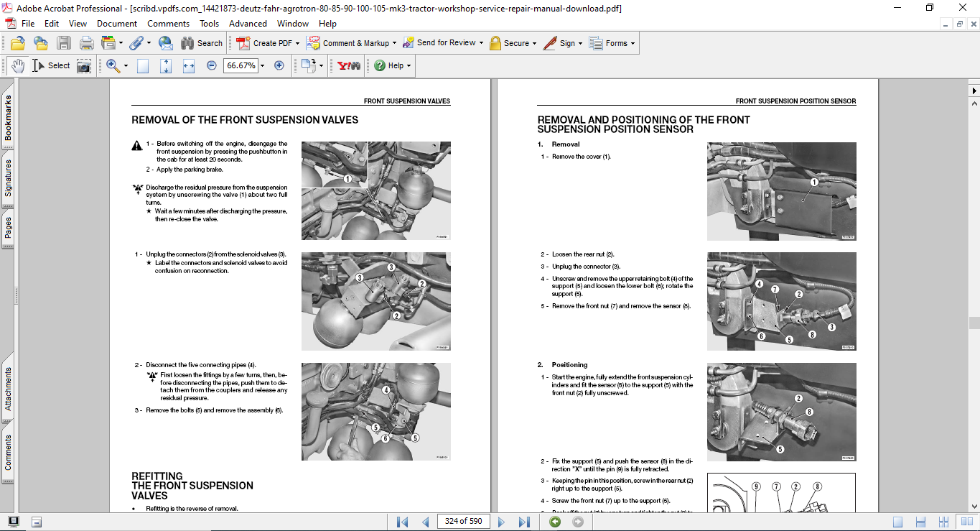This screenshot has width=980, height=531.
Task: Click the green Previous View arrow
Action: coord(555,522)
